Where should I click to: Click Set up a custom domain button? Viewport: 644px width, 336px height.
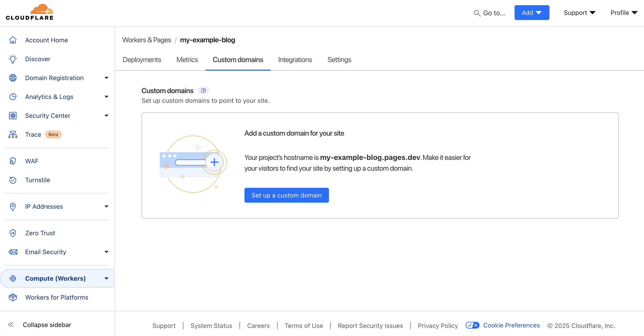coord(286,195)
